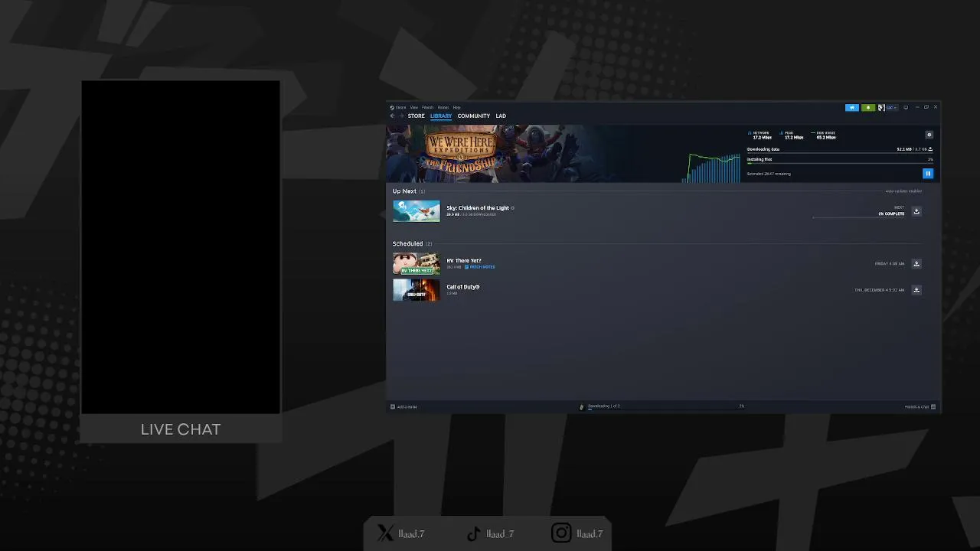Open Call of Duty thumbnail
Viewport: 980px width, 551px height.
[x=416, y=289]
